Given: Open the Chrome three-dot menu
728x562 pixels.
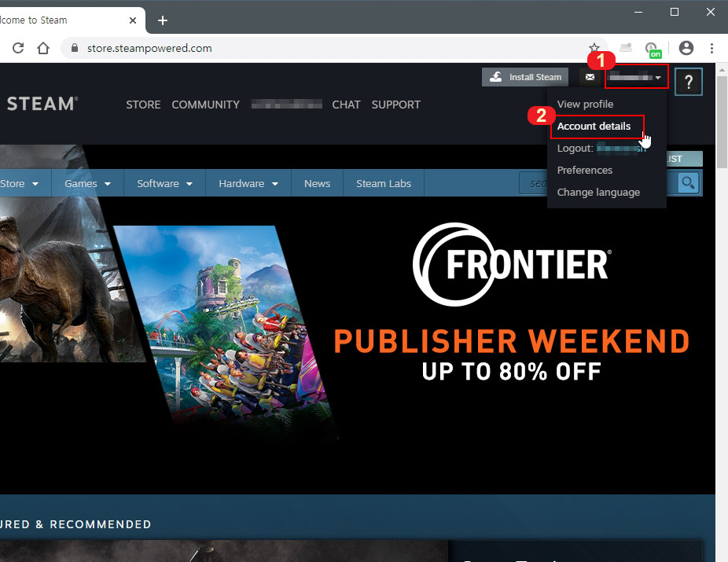Looking at the screenshot, I should (x=711, y=48).
